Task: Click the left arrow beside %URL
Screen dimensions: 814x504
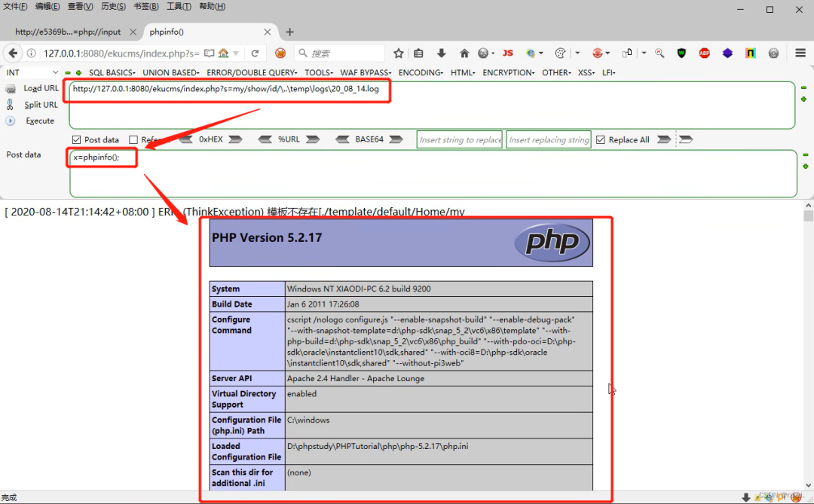Action: 265,139
